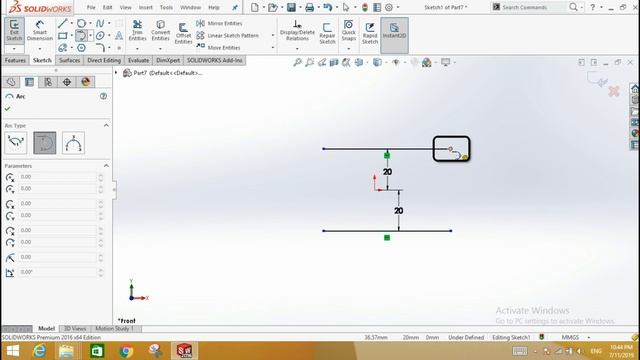Open the DisplayManager panel tab
The height and width of the screenshot is (360, 640).
pyautogui.click(x=85, y=82)
